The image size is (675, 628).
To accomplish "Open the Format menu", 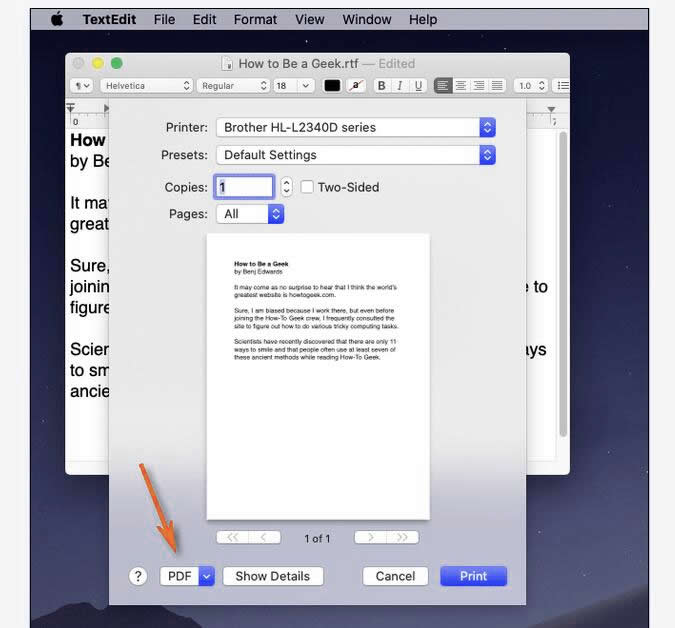I will tap(255, 19).
